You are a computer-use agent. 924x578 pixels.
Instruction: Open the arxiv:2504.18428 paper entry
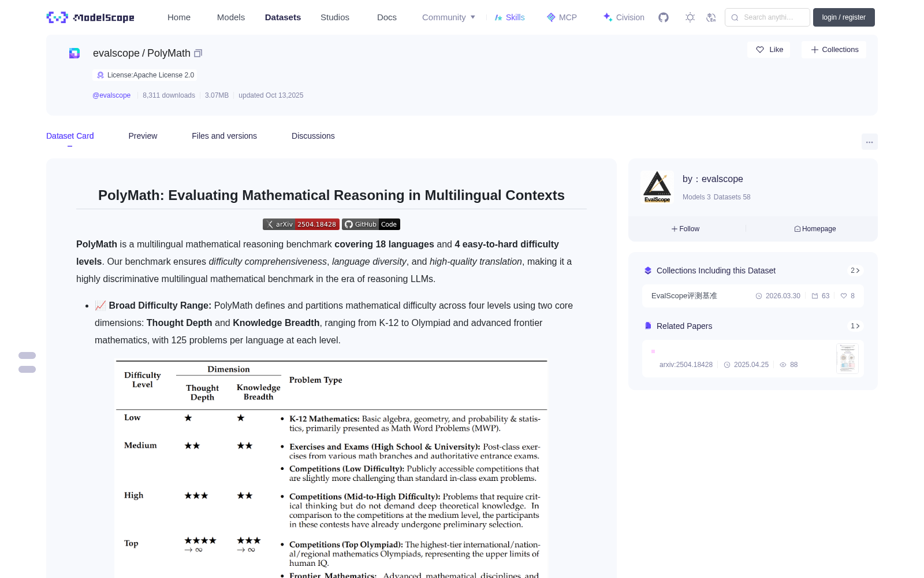[753, 359]
